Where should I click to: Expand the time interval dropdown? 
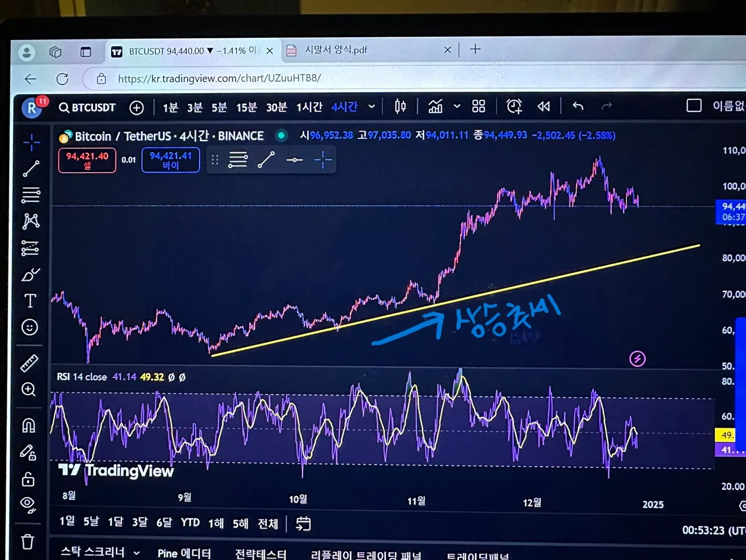point(372,107)
